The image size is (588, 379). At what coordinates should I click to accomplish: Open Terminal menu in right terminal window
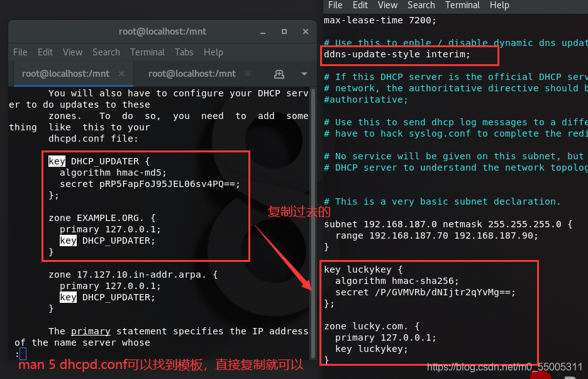(x=462, y=5)
